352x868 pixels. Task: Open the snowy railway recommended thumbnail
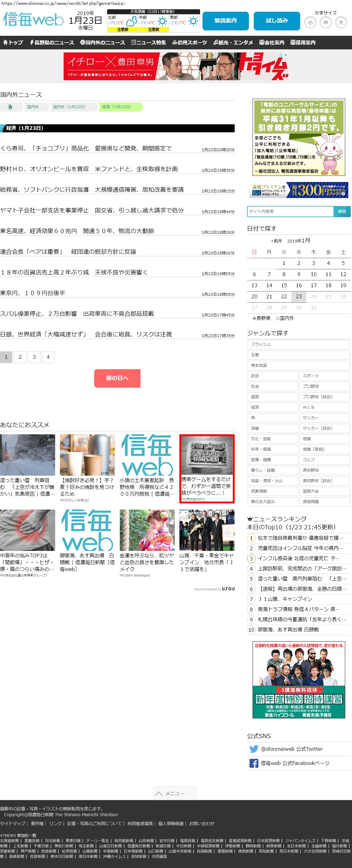coord(27,455)
